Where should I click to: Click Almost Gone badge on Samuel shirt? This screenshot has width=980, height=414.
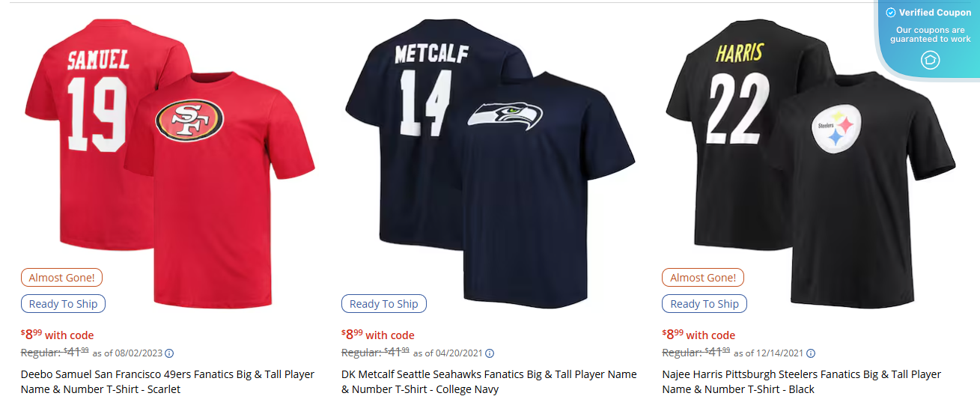click(62, 278)
